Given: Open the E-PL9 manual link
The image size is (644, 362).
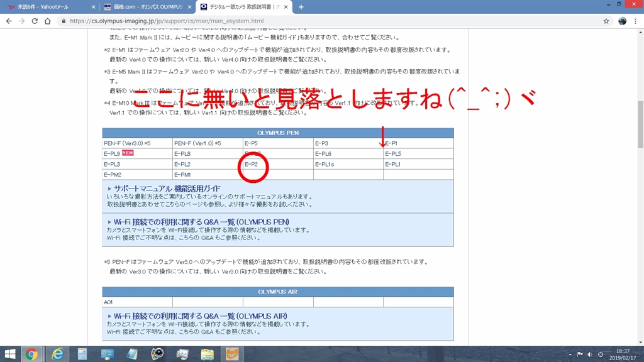Looking at the screenshot, I should 112,154.
